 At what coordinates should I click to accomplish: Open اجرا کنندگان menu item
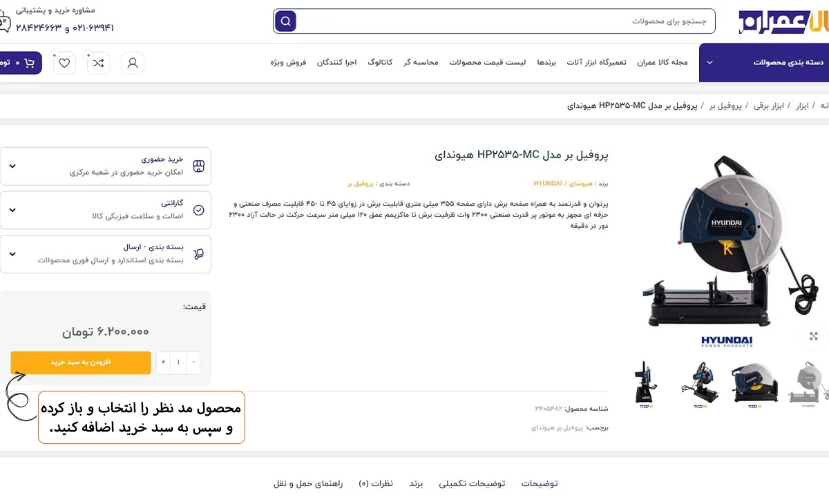[x=337, y=62]
